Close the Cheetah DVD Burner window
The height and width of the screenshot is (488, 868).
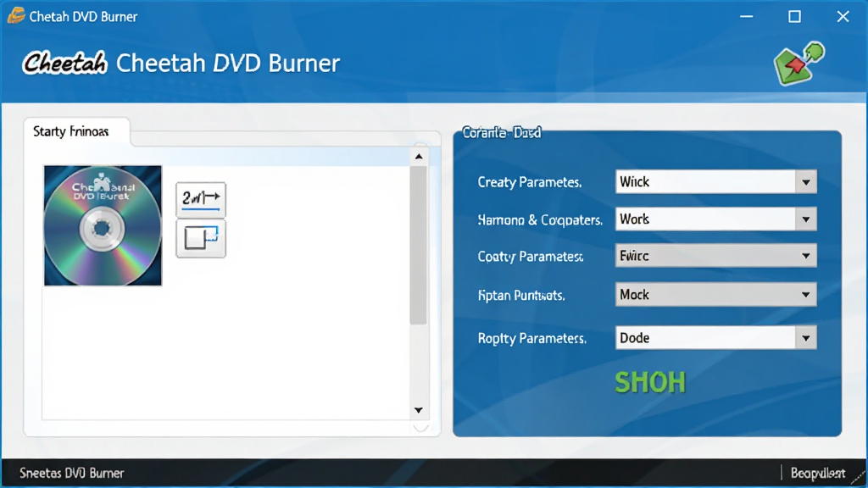tap(843, 17)
